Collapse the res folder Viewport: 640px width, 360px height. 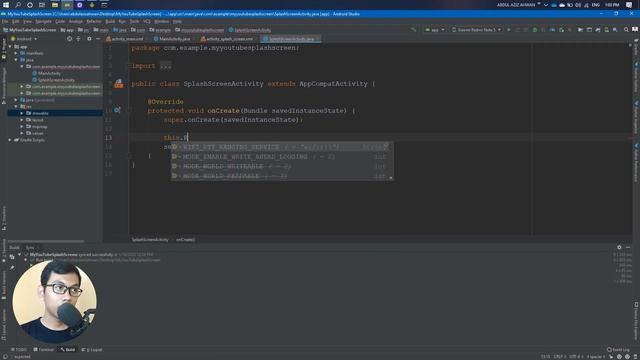(x=16, y=107)
